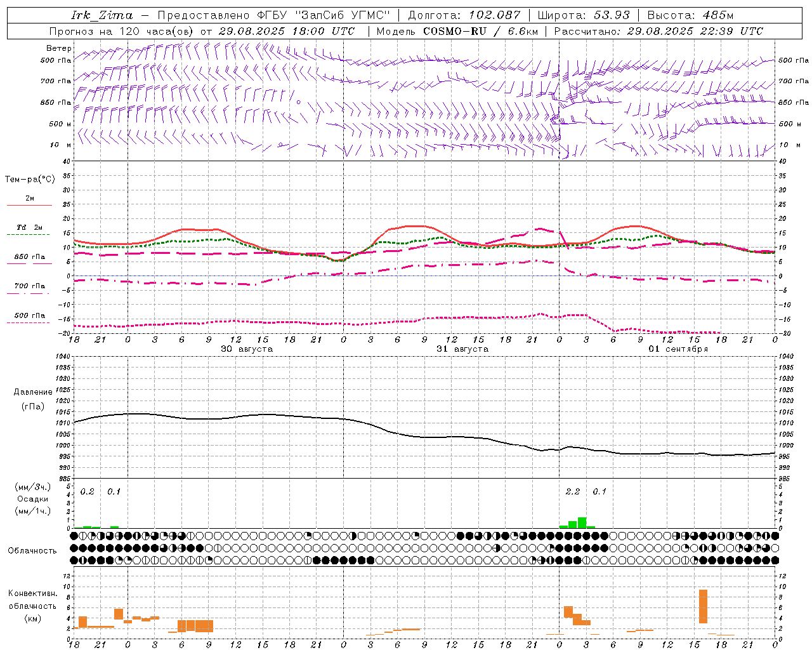Click the forecast start time 29.08.2025 18:00 UTC
Screen dimensions: 812x650
click(x=287, y=31)
